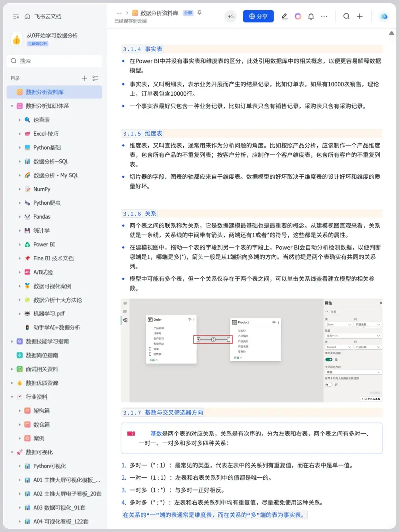Viewport: 399px width, 532px height.
Task: Click the 互联网公开 tag
Action: coord(38,43)
